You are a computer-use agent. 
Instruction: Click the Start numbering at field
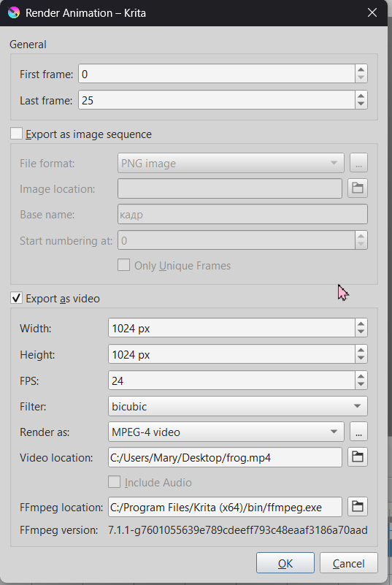coord(236,240)
